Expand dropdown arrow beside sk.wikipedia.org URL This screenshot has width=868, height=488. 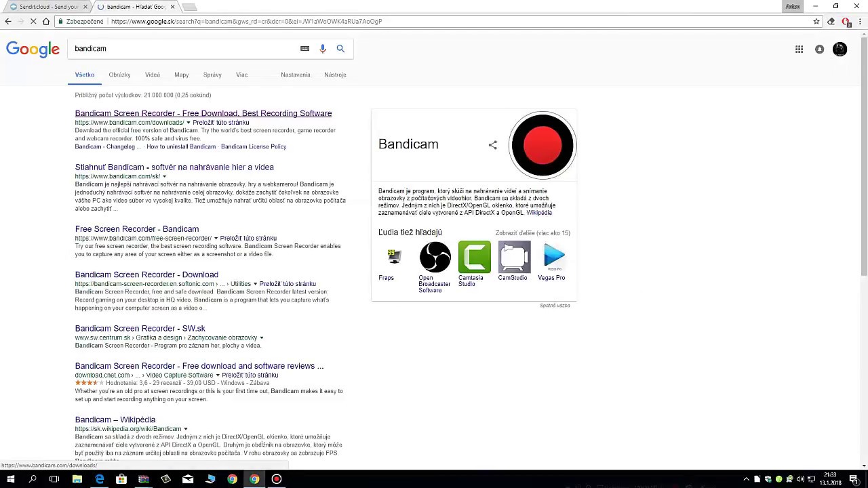click(185, 429)
